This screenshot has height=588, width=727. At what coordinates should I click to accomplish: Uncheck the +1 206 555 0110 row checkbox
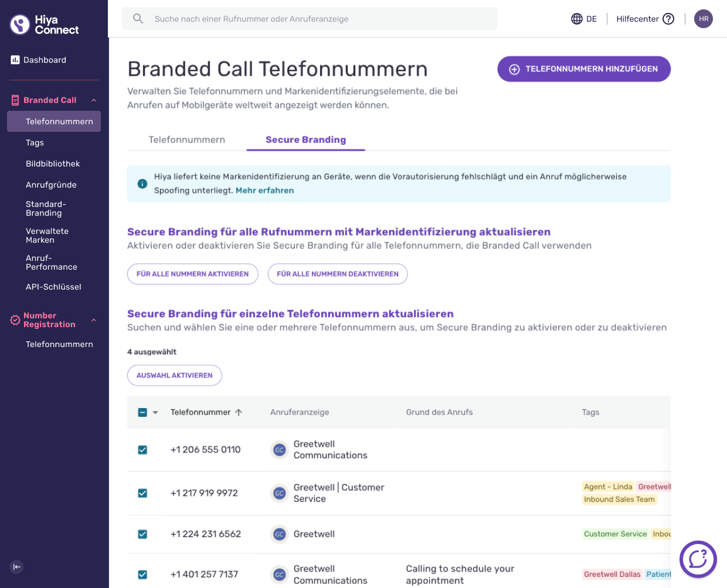tap(142, 450)
